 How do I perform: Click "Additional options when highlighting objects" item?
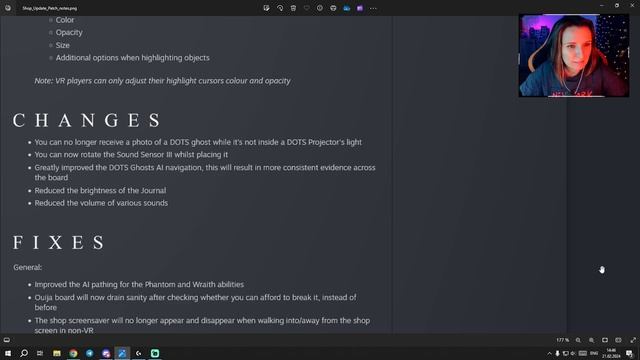tap(133, 58)
